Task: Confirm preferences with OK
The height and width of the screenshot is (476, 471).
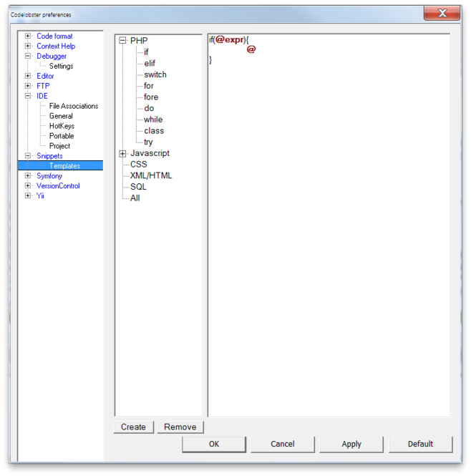Action: click(x=214, y=444)
